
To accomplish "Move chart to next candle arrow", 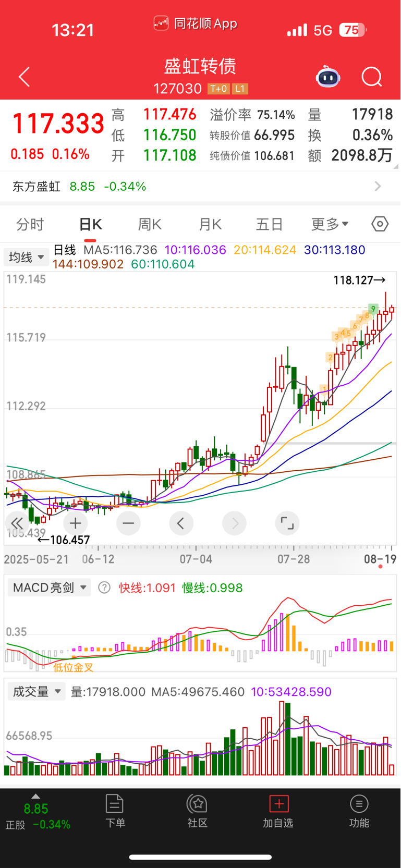I will [235, 523].
